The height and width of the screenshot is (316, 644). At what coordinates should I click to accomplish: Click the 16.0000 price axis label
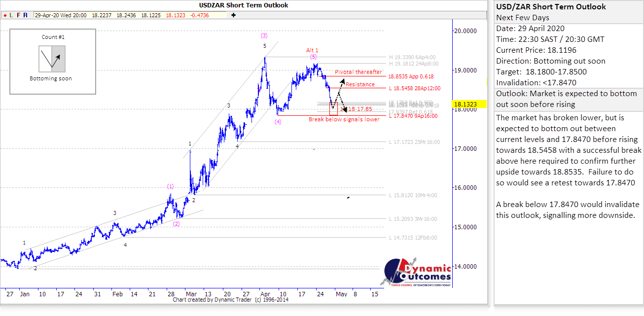pyautogui.click(x=465, y=188)
